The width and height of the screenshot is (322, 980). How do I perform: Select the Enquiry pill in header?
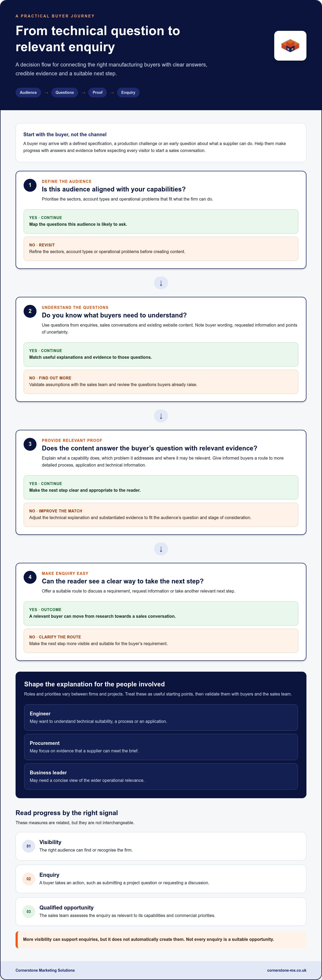(128, 93)
